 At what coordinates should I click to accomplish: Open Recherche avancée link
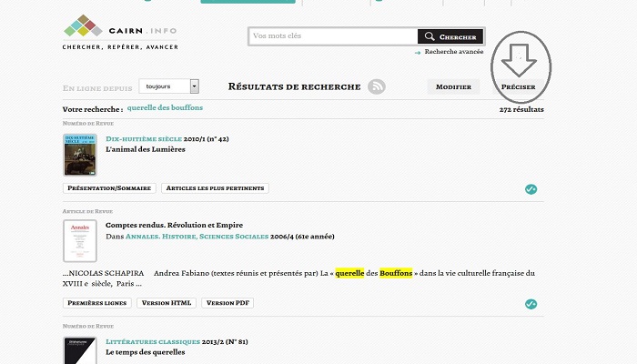coord(453,53)
